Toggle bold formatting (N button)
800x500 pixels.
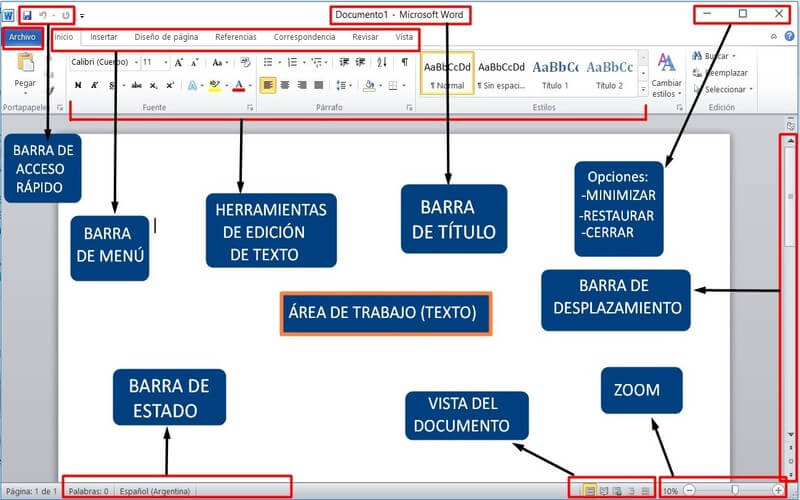[78, 86]
